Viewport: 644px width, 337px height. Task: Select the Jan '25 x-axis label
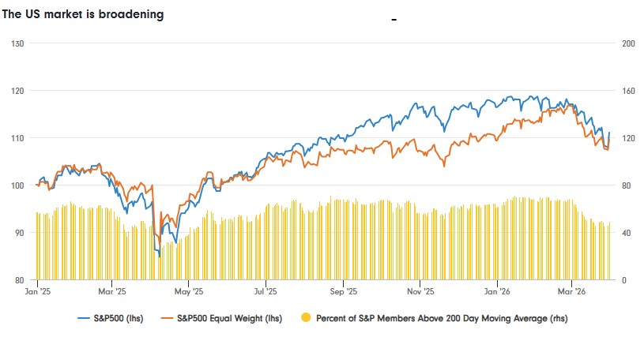tap(38, 291)
